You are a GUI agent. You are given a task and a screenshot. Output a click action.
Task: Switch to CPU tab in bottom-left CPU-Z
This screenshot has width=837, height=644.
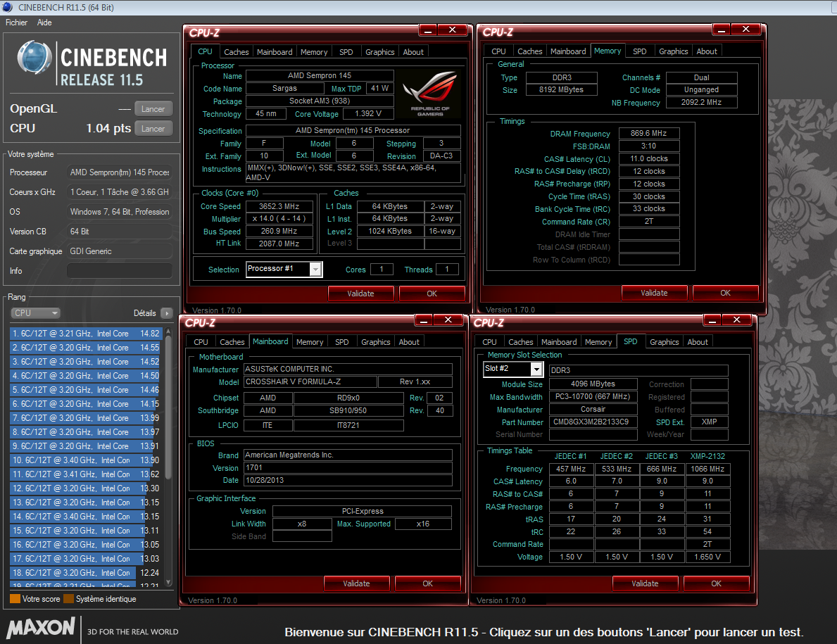tap(201, 342)
